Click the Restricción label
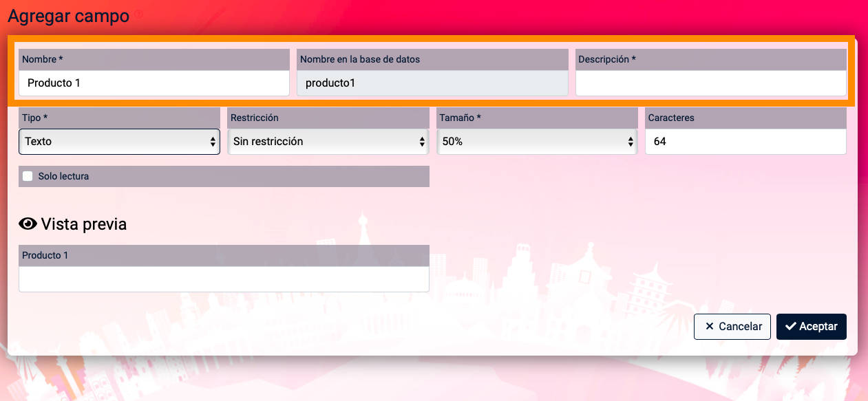Image resolution: width=868 pixels, height=401 pixels. (255, 118)
